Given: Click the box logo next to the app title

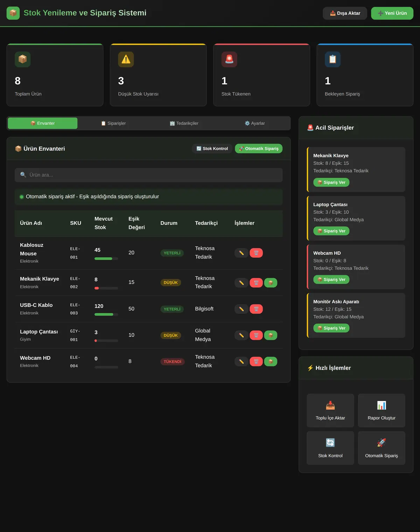Looking at the screenshot, I should click(x=13, y=13).
